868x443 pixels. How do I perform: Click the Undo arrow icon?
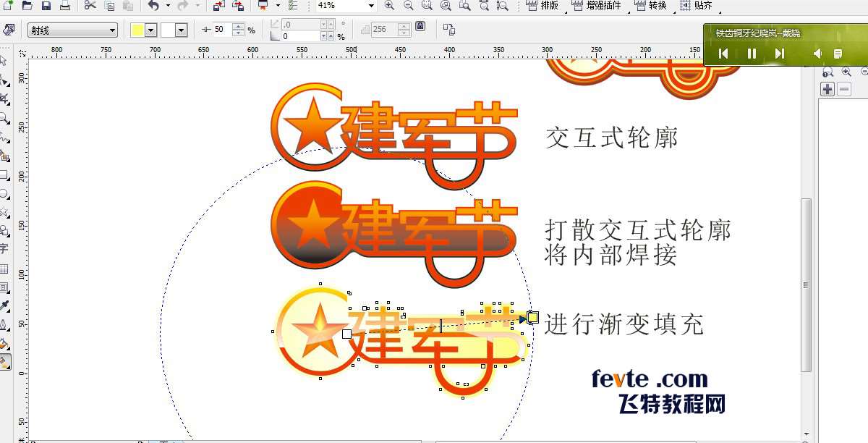pos(153,6)
